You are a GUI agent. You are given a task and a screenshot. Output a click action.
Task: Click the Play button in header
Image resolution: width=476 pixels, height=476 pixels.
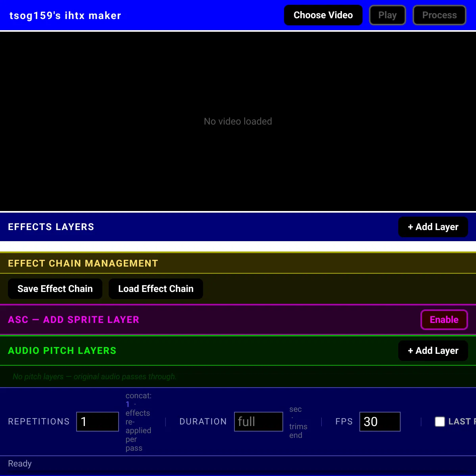[x=388, y=15]
